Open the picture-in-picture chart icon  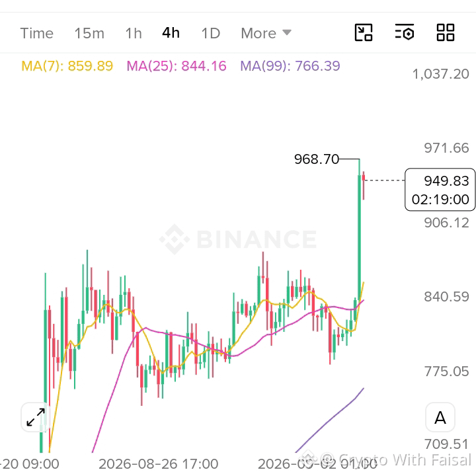click(x=364, y=32)
